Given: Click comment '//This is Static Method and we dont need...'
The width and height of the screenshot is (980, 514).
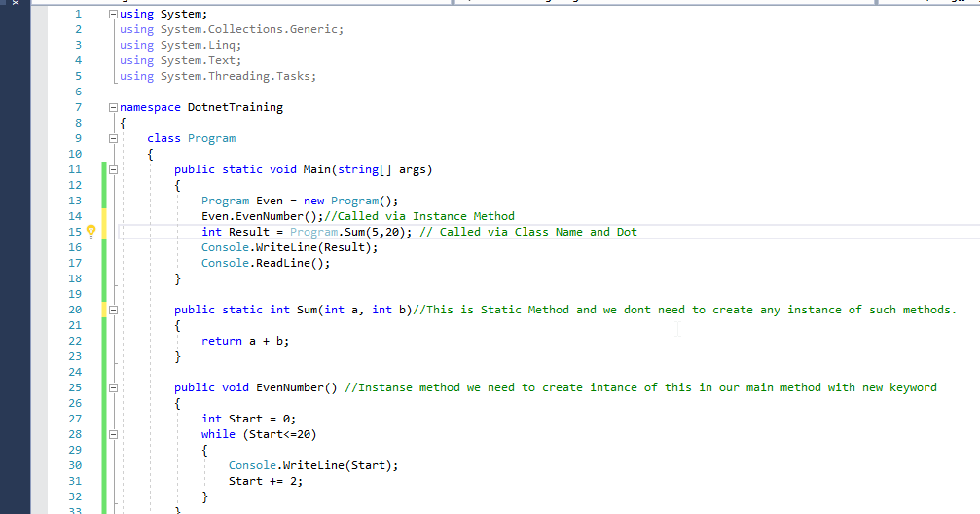Looking at the screenshot, I should click(684, 310).
